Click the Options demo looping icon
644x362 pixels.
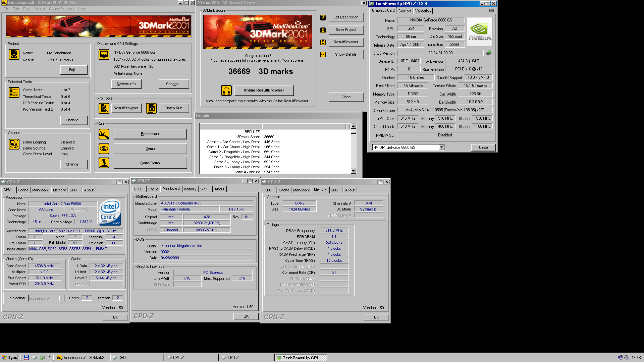(14, 144)
